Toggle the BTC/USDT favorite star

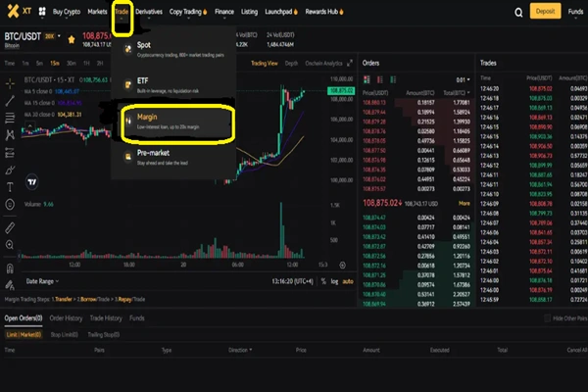(x=72, y=39)
